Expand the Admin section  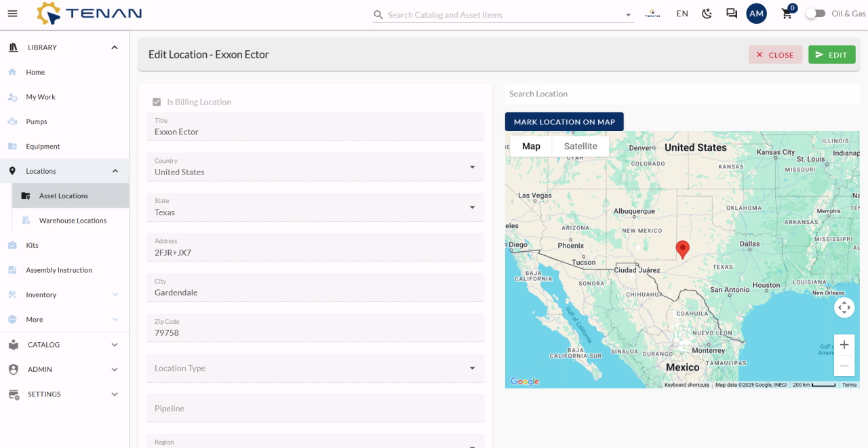tap(115, 369)
